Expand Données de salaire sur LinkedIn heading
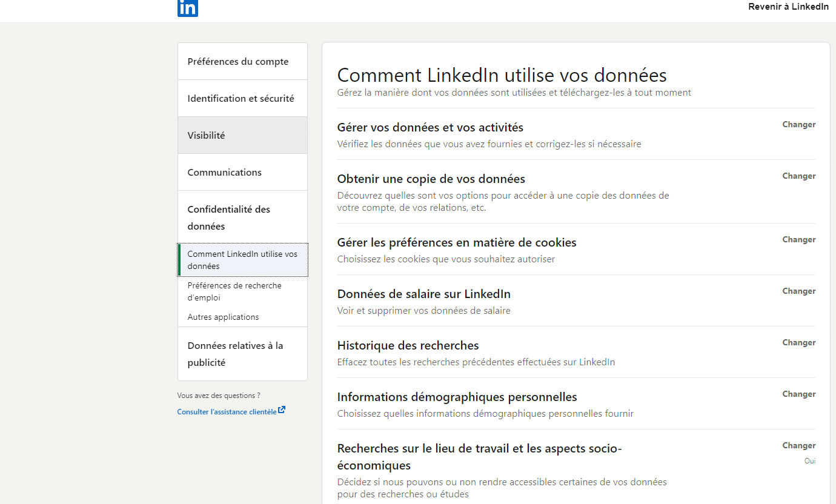 (424, 294)
